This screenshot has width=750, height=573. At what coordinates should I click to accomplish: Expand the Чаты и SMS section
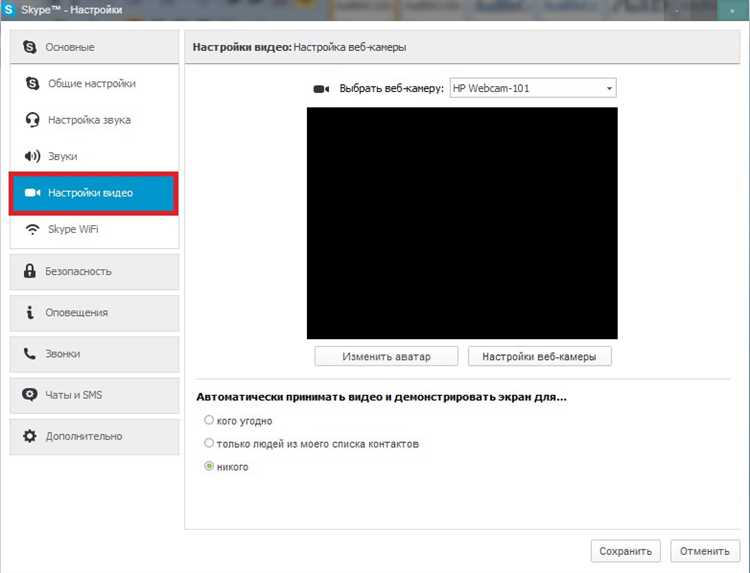pyautogui.click(x=94, y=395)
